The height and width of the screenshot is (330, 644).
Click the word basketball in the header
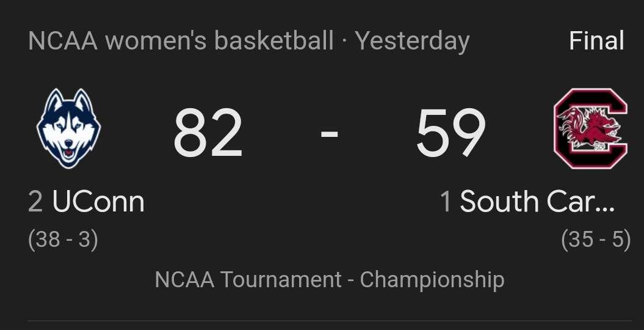click(274, 41)
